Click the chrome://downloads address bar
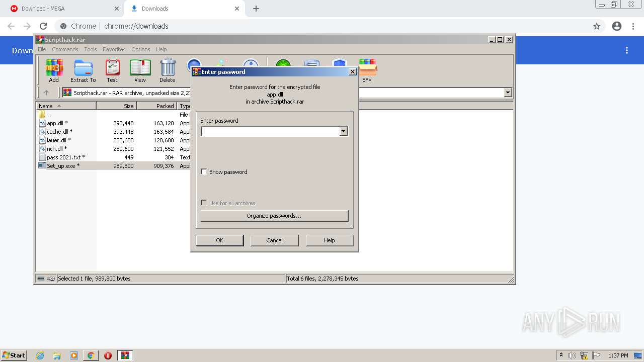Image resolution: width=644 pixels, height=362 pixels. pos(322,26)
